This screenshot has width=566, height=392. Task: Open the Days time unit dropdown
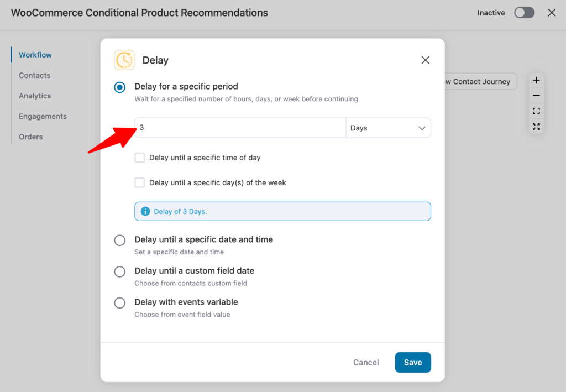(x=389, y=128)
